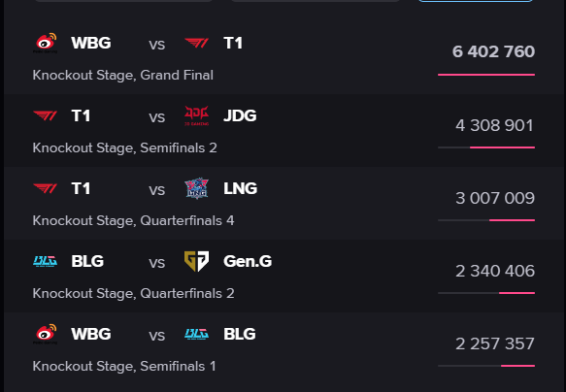Select the JDG team name
This screenshot has width=566, height=392.
pyautogui.click(x=240, y=115)
